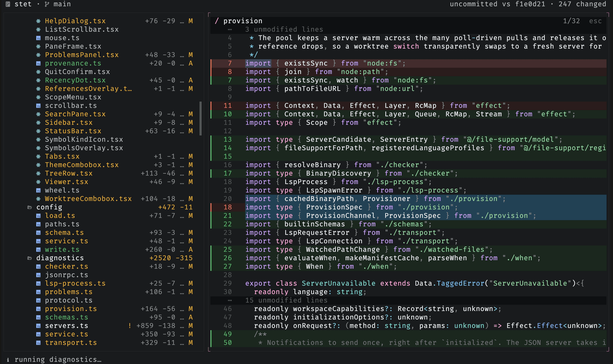Select service.ts in diagnostics folder
This screenshot has height=364, width=613.
[67, 334]
